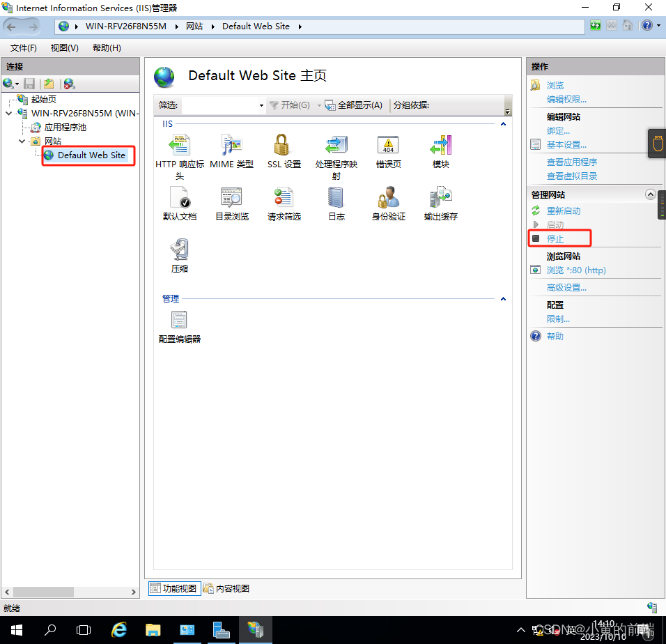Collapse the 网站 tree node

point(22,141)
